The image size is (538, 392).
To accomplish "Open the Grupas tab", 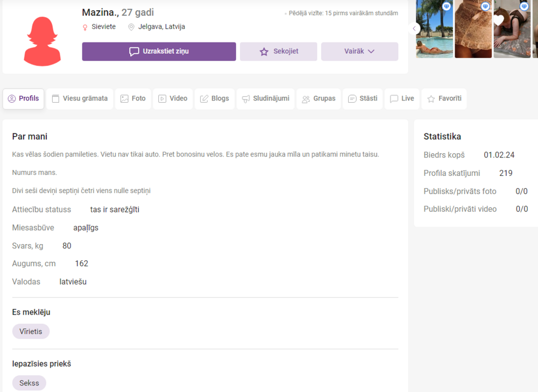I will pos(318,99).
